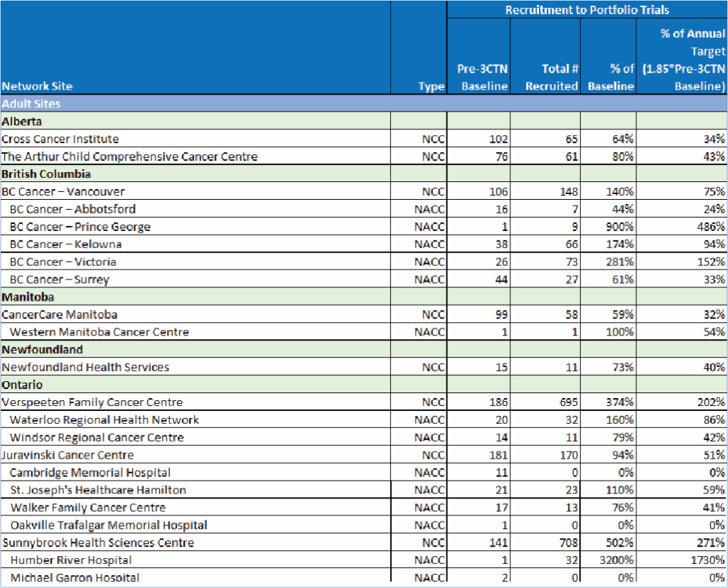Click the 110% baseline value for St. Joseph's
The height and width of the screenshot is (588, 728).
coord(620,490)
